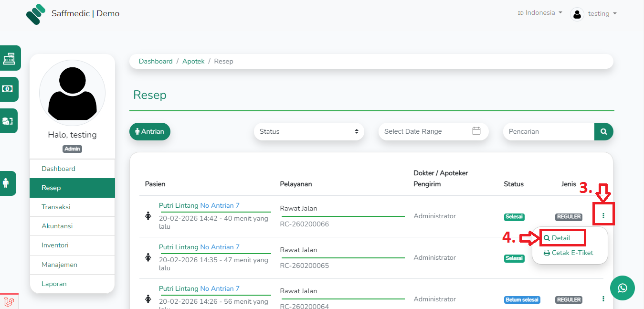Click the money bill icon in left rail
Image resolution: width=644 pixels, height=309 pixels.
tap(8, 89)
